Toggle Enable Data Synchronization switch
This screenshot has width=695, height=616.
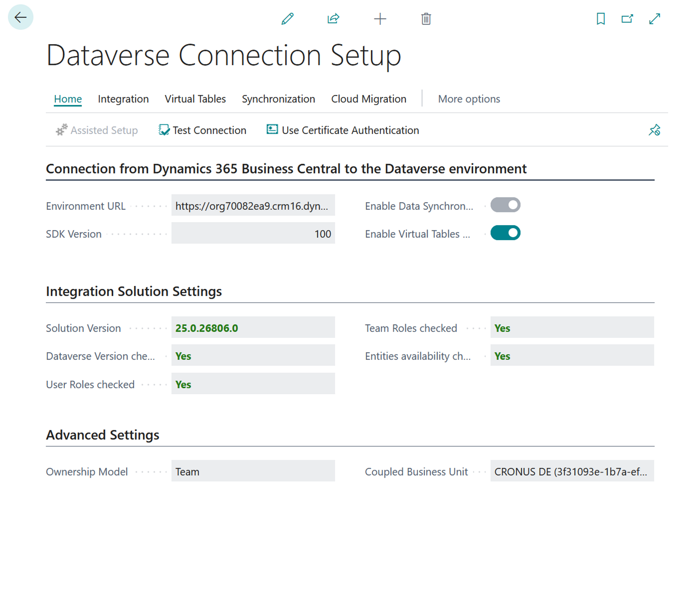pyautogui.click(x=505, y=205)
